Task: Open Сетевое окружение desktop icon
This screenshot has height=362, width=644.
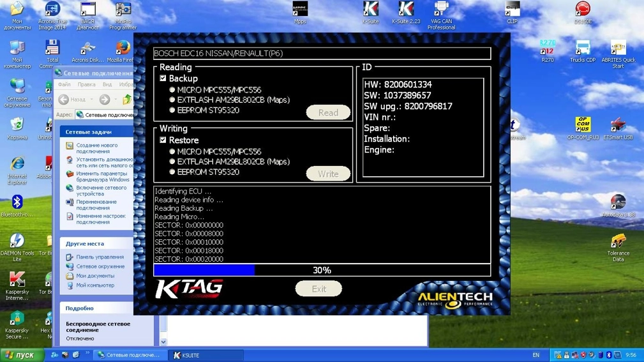Action: coord(17,93)
